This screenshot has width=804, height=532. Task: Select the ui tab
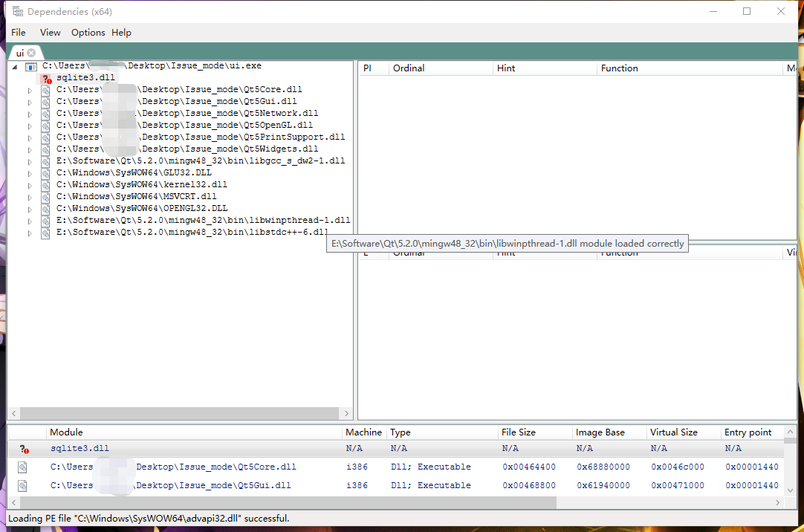pyautogui.click(x=19, y=53)
